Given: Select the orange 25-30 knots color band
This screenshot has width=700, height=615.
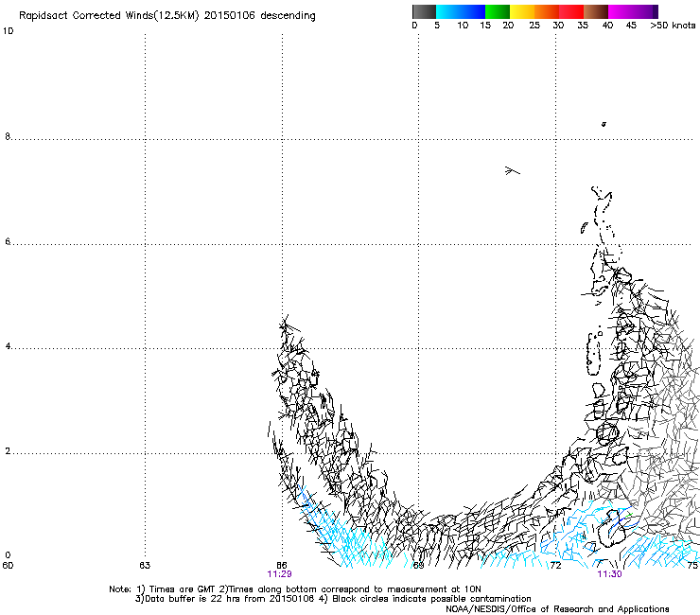Looking at the screenshot, I should [547, 11].
